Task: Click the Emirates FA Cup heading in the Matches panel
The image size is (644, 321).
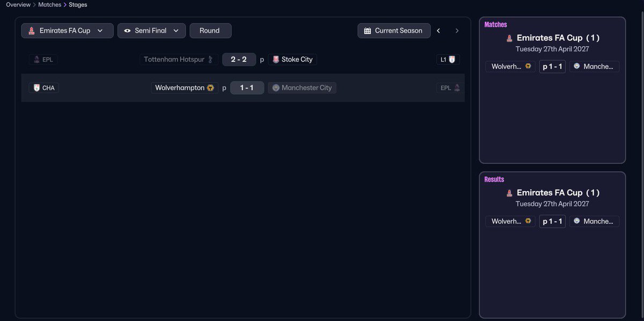Action: click(x=558, y=38)
